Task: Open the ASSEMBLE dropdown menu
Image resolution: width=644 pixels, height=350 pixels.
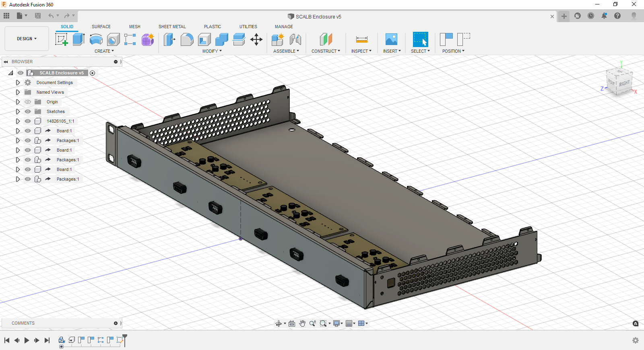Action: [x=286, y=51]
